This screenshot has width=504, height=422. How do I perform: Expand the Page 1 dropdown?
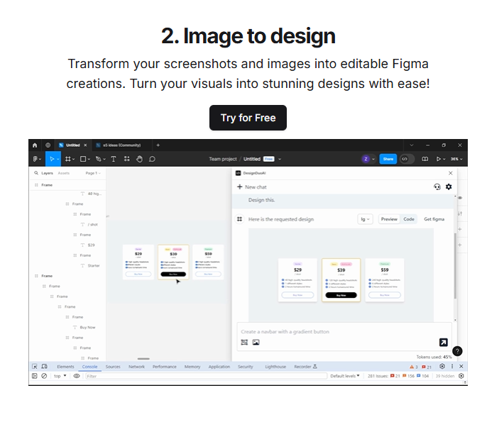tap(93, 173)
